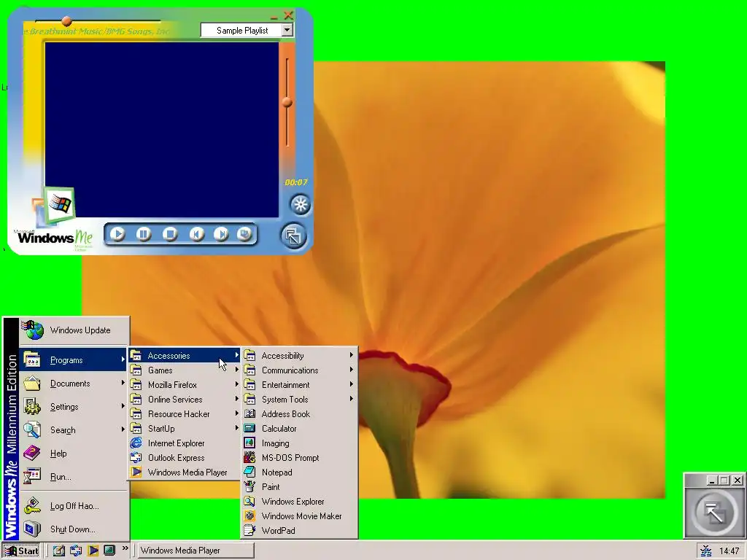Open MS-DOS Prompt from Accessories
Viewport: 747px width, 560px height.
pos(299,458)
